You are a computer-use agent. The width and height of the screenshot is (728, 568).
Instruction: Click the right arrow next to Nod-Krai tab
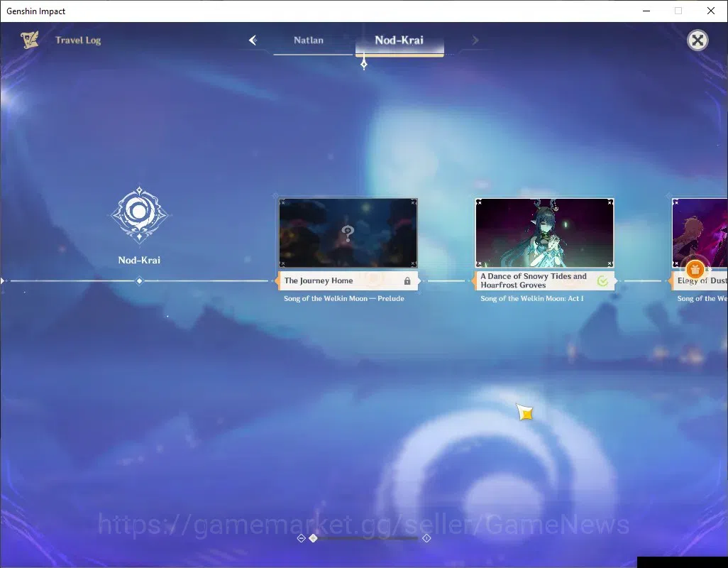[475, 40]
